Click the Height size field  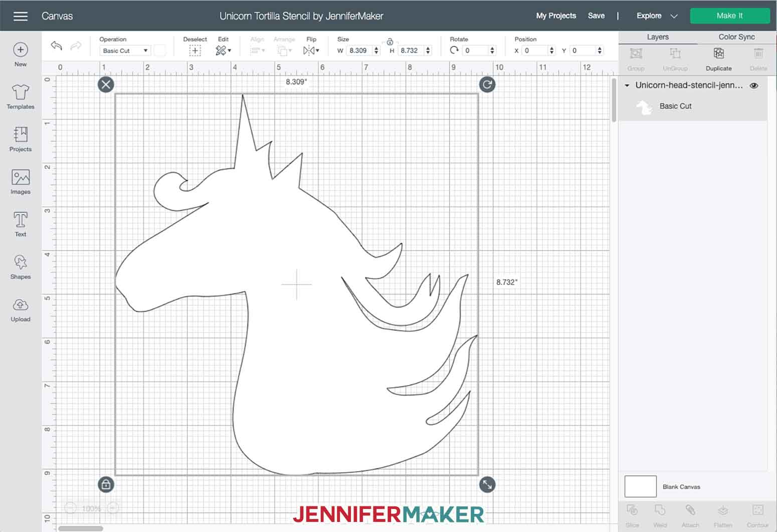point(411,51)
